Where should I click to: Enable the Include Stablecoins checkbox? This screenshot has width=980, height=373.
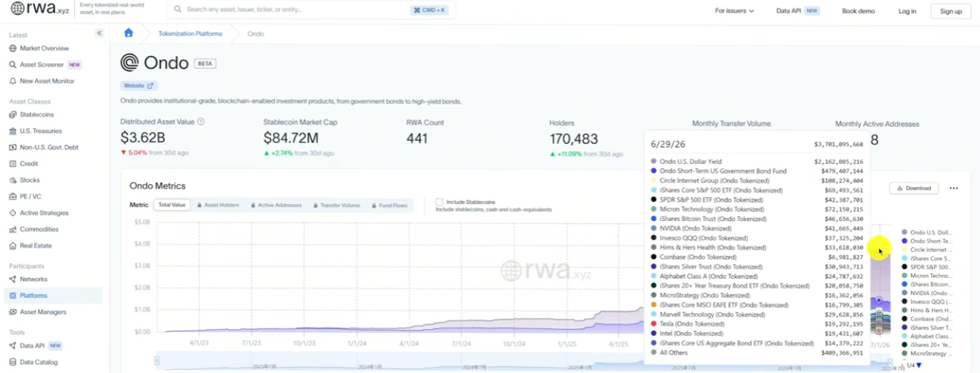[x=439, y=202]
